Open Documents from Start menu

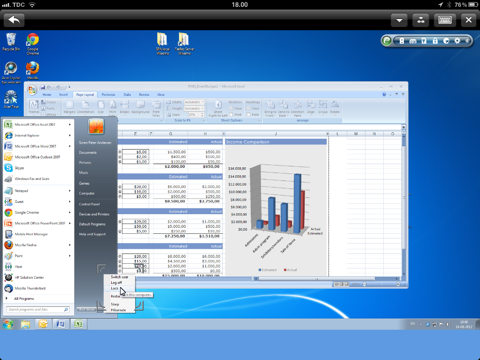coord(88,153)
